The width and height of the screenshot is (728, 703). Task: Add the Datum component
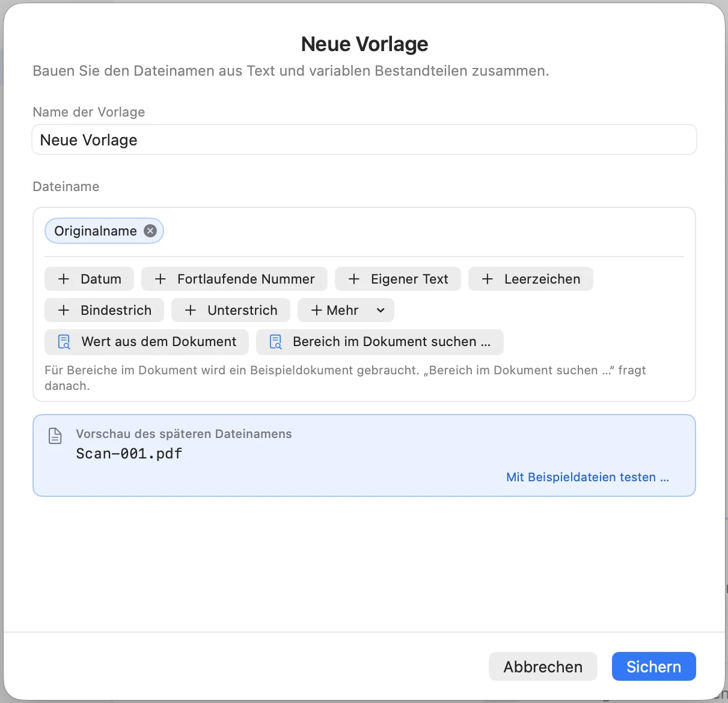pyautogui.click(x=89, y=279)
